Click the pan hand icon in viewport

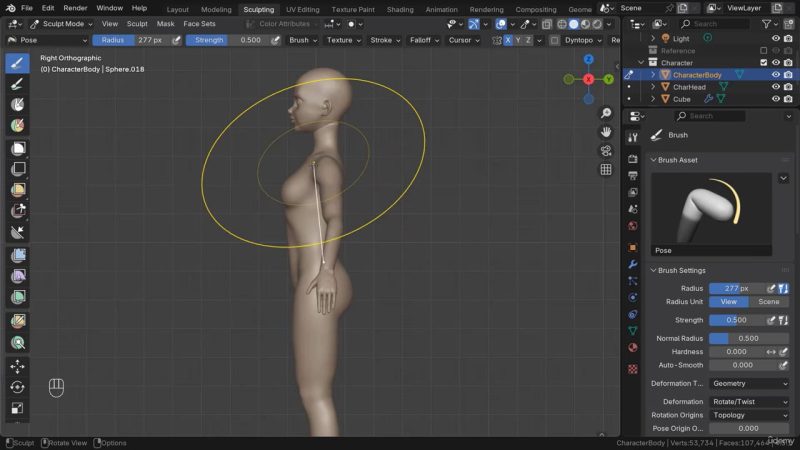[606, 132]
